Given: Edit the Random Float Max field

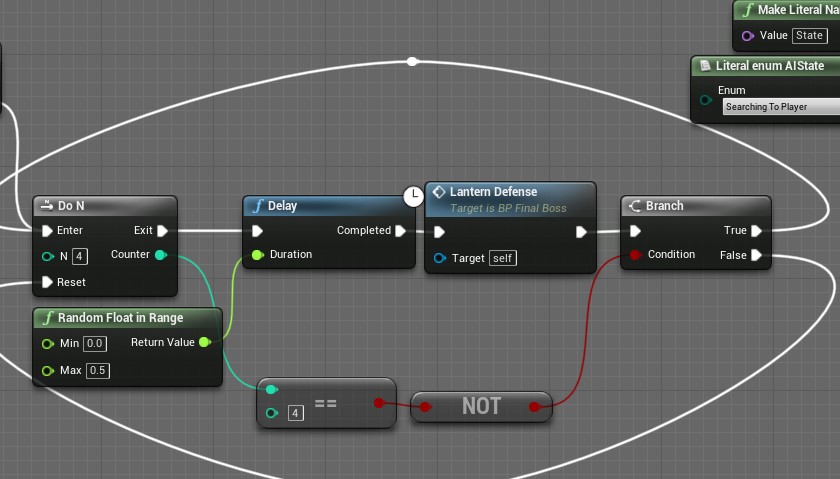Looking at the screenshot, I should (97, 371).
